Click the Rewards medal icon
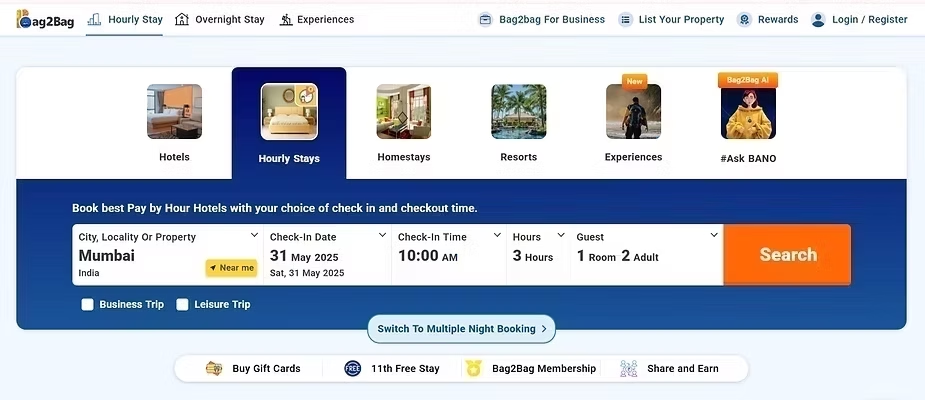Image resolution: width=925 pixels, height=400 pixels. click(x=744, y=19)
